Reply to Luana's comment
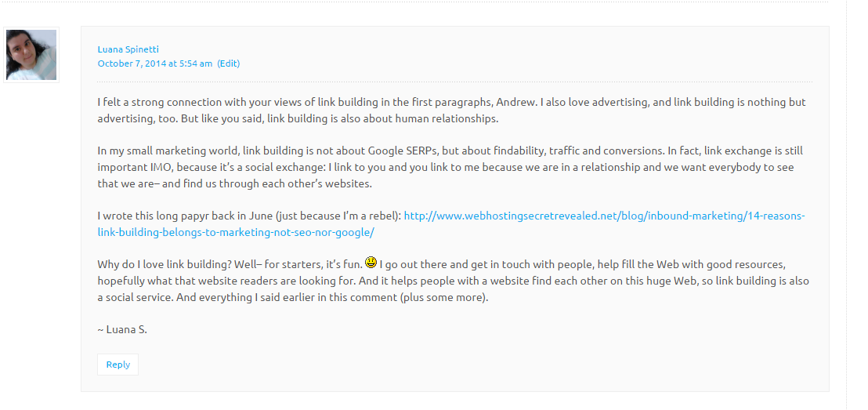Viewport: 868px width, 410px height. point(118,365)
